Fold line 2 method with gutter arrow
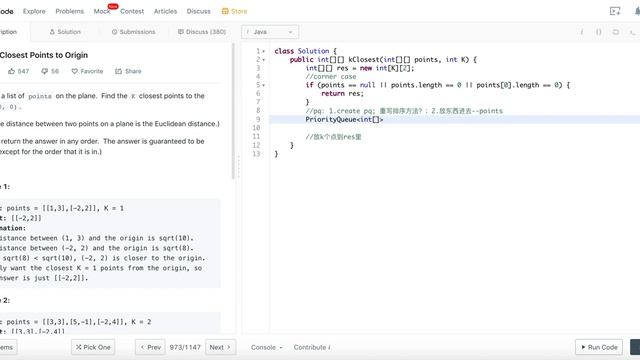 tap(264, 60)
